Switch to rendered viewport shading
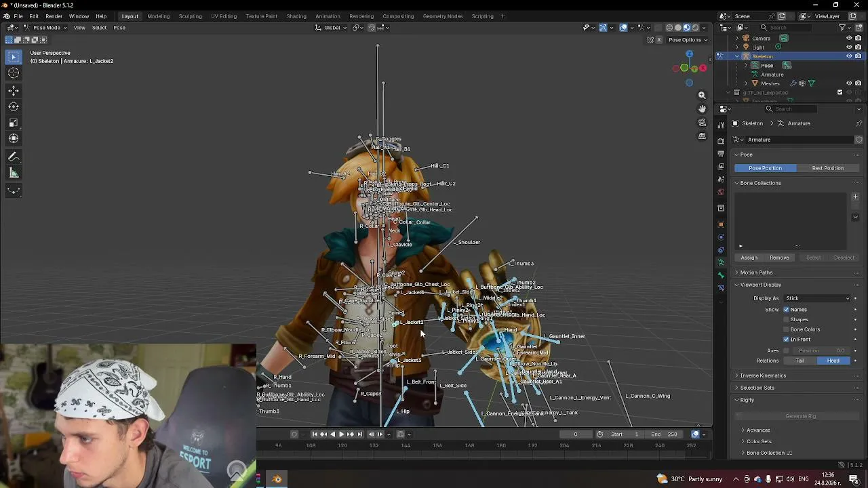Screen dimensions: 868x488 (x=695, y=28)
